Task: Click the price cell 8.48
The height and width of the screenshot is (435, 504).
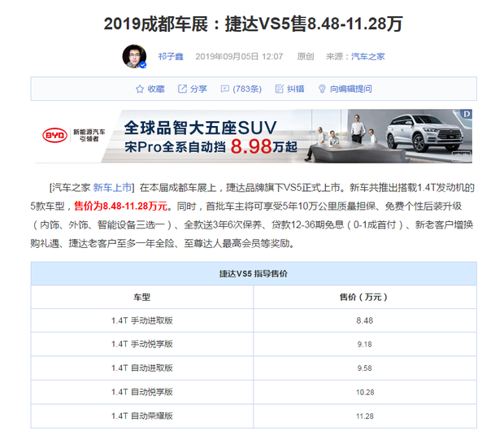Action: click(x=365, y=320)
